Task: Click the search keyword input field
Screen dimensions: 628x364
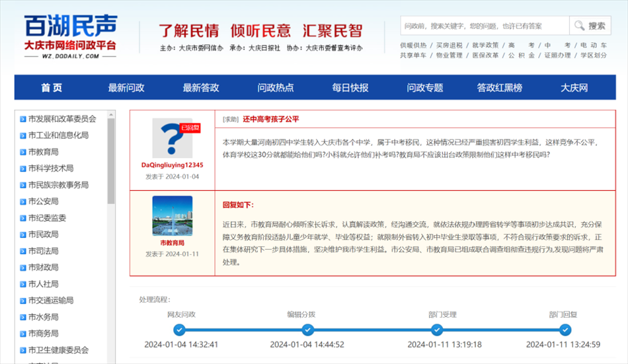Action: (484, 26)
